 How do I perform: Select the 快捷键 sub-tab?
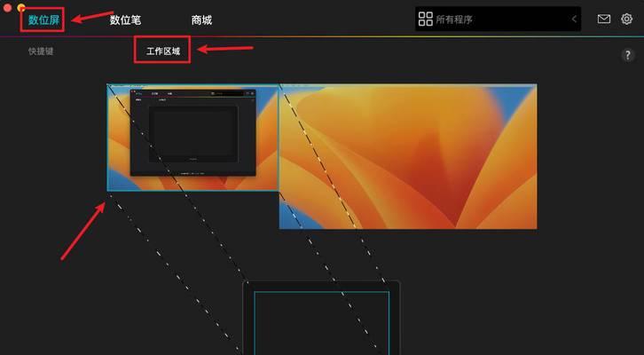click(x=41, y=51)
